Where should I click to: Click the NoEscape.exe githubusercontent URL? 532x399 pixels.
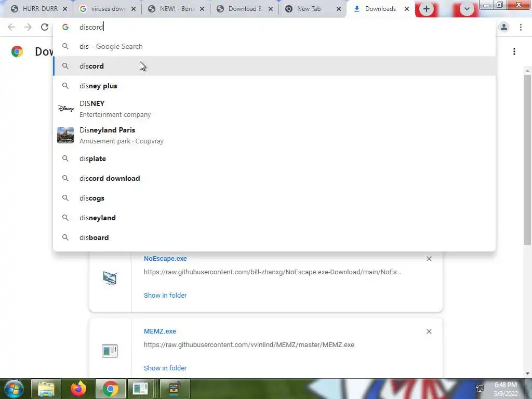point(272,272)
